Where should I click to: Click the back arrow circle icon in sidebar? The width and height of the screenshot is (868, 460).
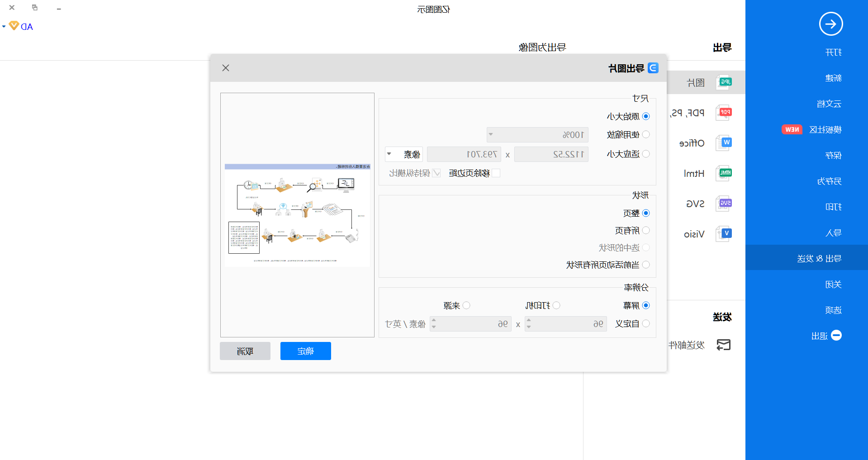tap(831, 24)
